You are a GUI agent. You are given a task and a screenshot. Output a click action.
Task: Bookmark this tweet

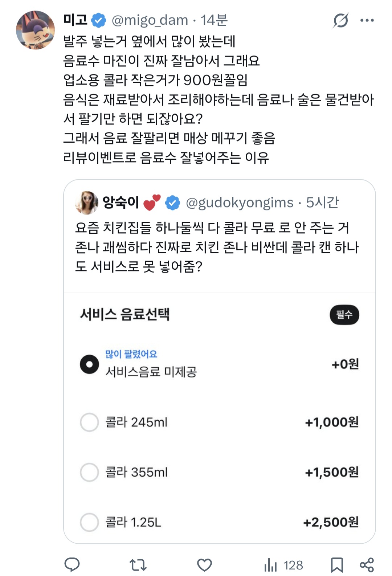point(336,565)
